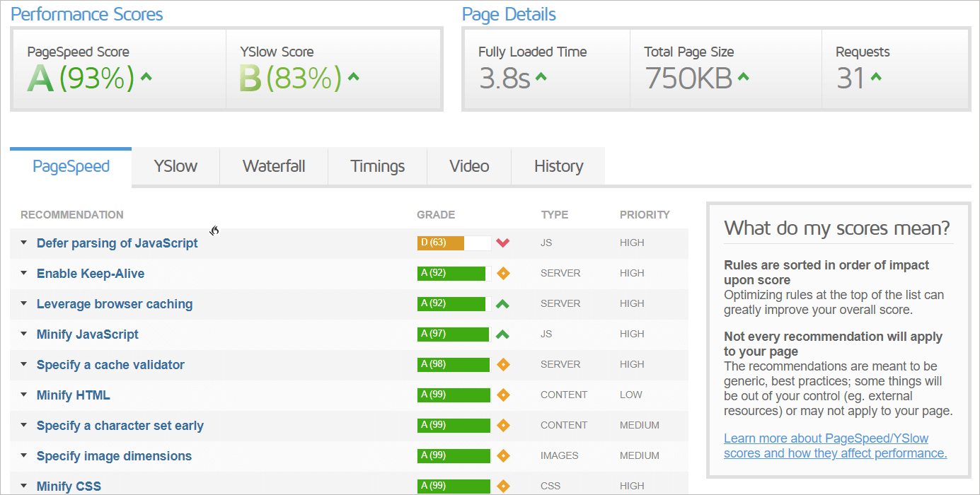Screen dimensions: 980x495
Task: Click the PRIORITY column header
Action: 645,215
